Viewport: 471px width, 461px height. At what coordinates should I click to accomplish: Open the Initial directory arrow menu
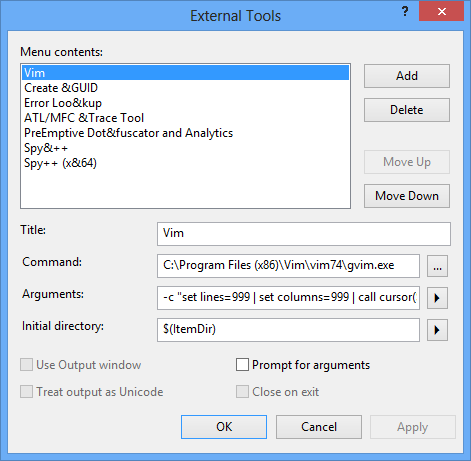click(x=437, y=330)
